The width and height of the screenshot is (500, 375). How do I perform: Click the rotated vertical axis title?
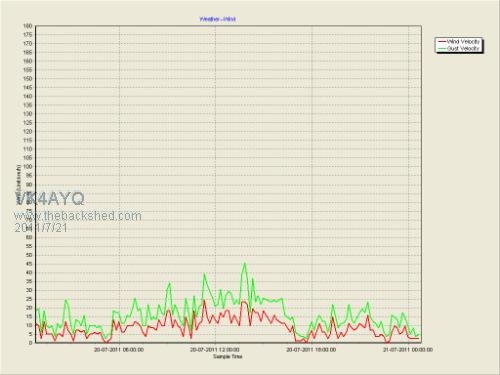(x=19, y=184)
